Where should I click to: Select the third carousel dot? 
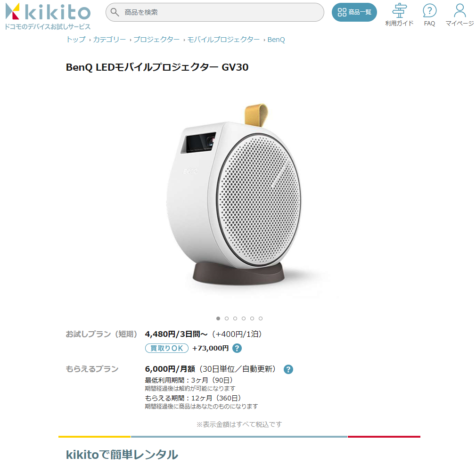click(235, 318)
